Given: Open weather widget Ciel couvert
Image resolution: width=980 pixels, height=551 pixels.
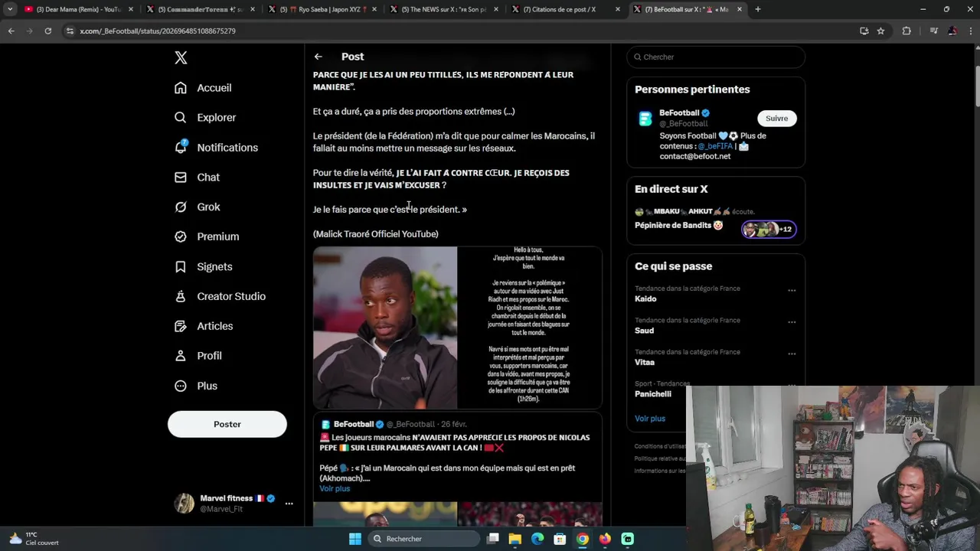Looking at the screenshot, I should [34, 539].
